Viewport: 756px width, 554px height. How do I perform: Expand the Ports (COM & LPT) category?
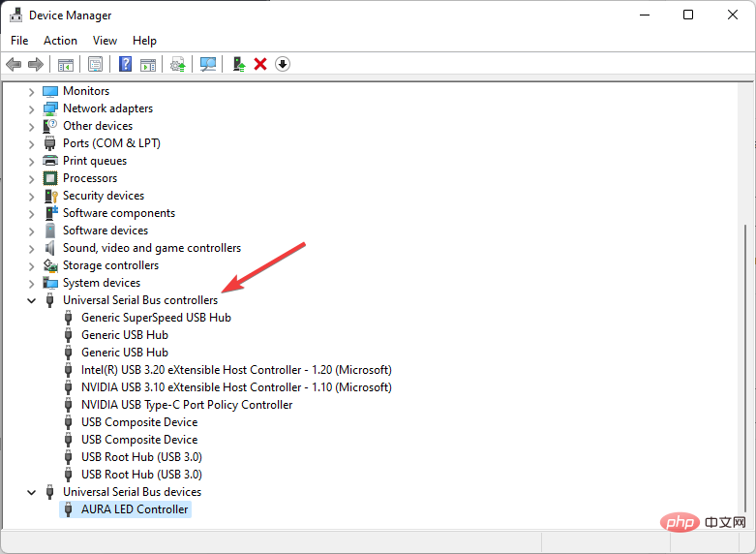(x=31, y=143)
